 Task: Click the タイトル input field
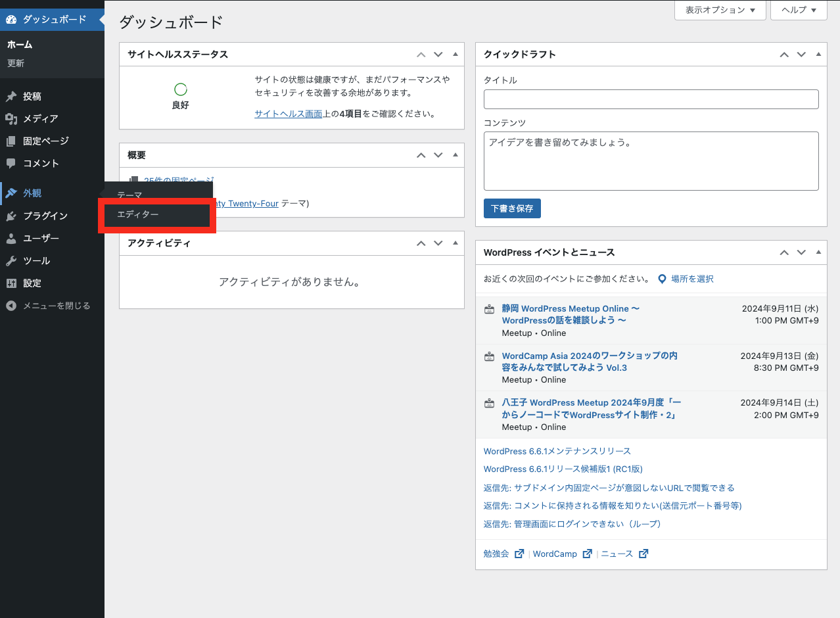pos(651,99)
